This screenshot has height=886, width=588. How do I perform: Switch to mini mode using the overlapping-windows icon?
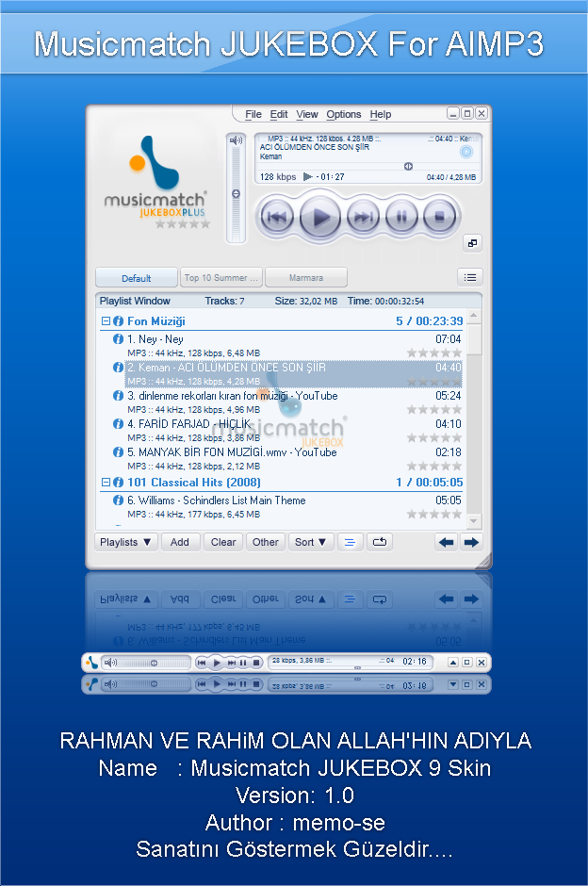coord(472,243)
